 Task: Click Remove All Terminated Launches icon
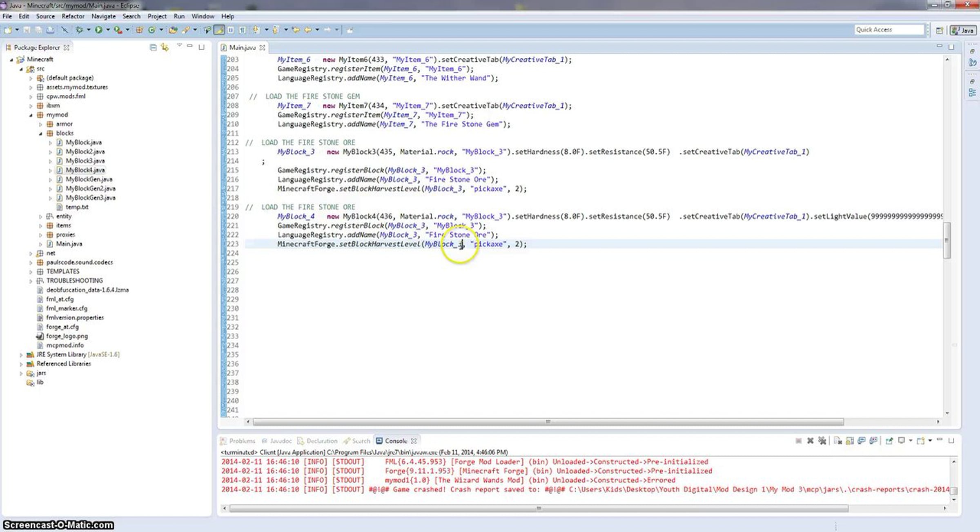point(822,441)
